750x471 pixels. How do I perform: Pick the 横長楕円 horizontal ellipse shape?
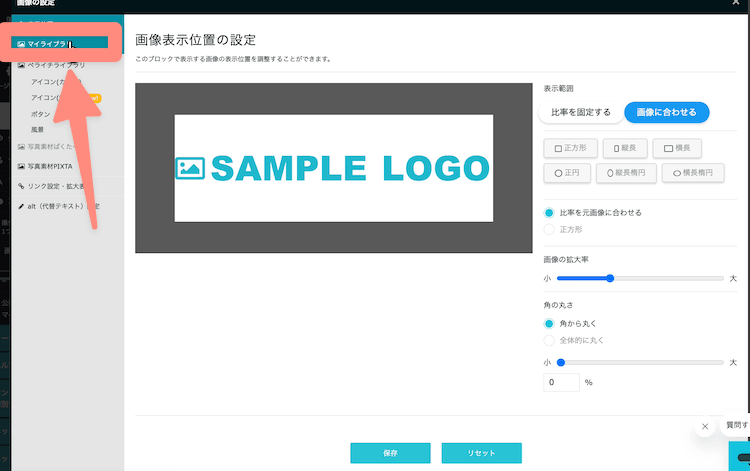pos(693,173)
